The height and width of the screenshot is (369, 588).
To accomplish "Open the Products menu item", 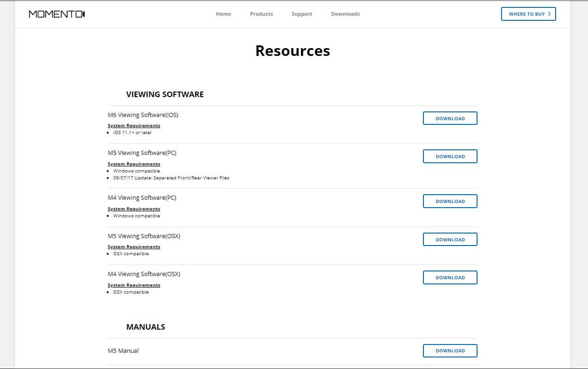I will pos(261,14).
